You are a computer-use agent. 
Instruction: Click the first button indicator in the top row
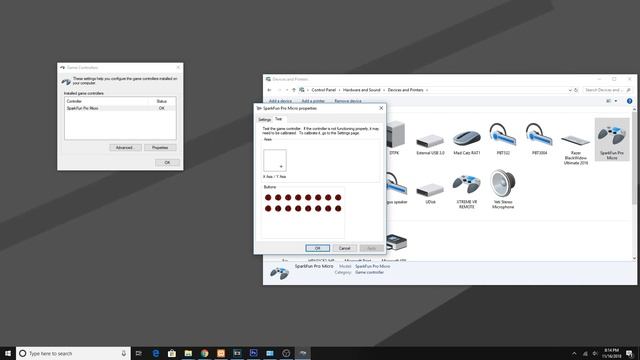click(268, 198)
